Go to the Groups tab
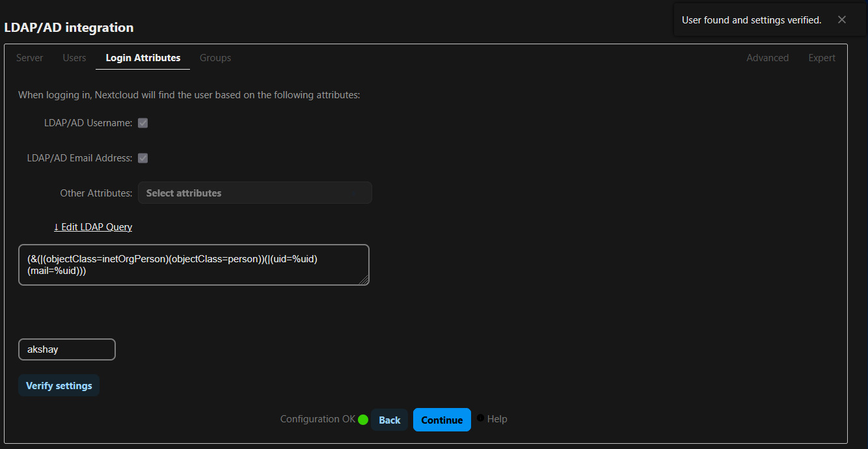Screen dimensions: 868x449 coord(215,58)
